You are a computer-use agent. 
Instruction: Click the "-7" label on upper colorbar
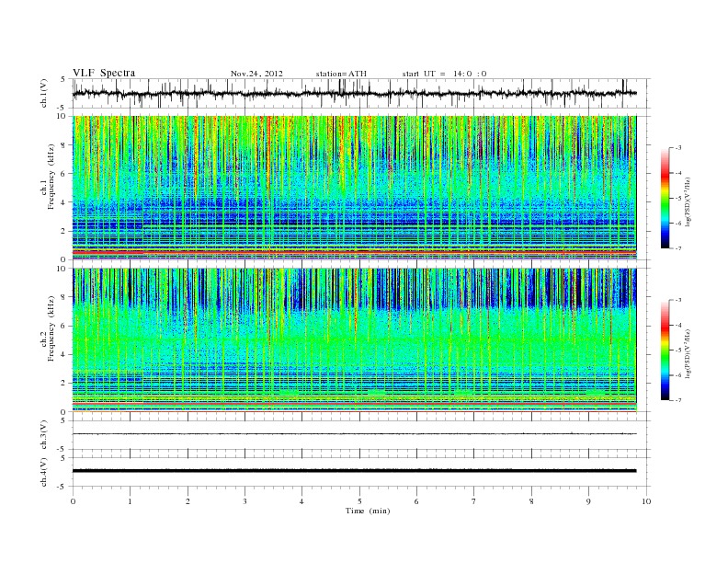[677, 248]
